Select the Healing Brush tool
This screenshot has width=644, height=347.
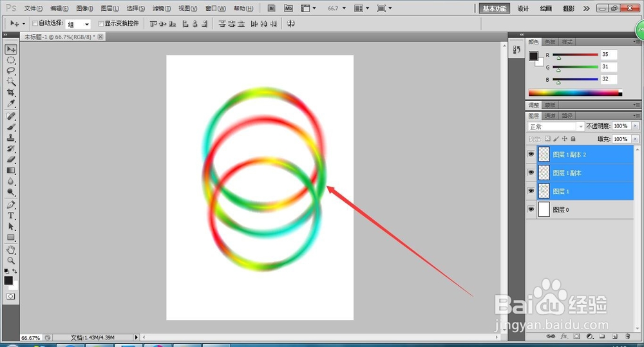(x=11, y=117)
